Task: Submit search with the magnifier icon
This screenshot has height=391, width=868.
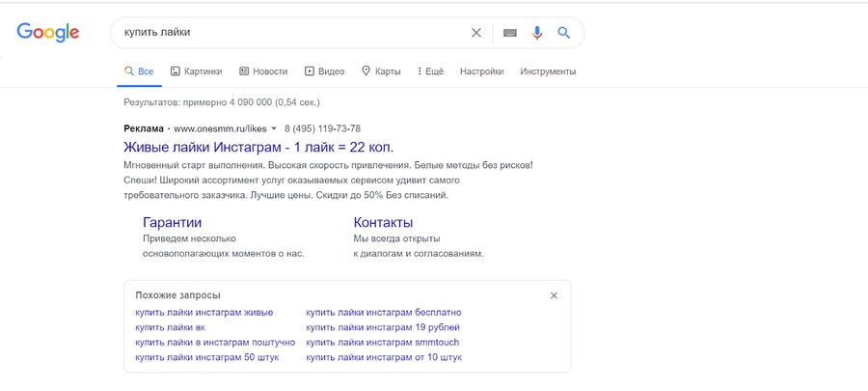Action: (563, 33)
